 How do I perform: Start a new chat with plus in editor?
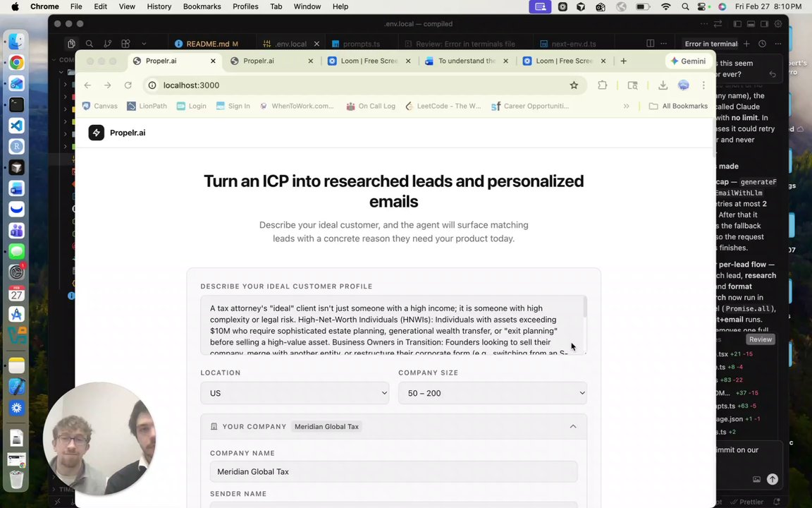746,44
